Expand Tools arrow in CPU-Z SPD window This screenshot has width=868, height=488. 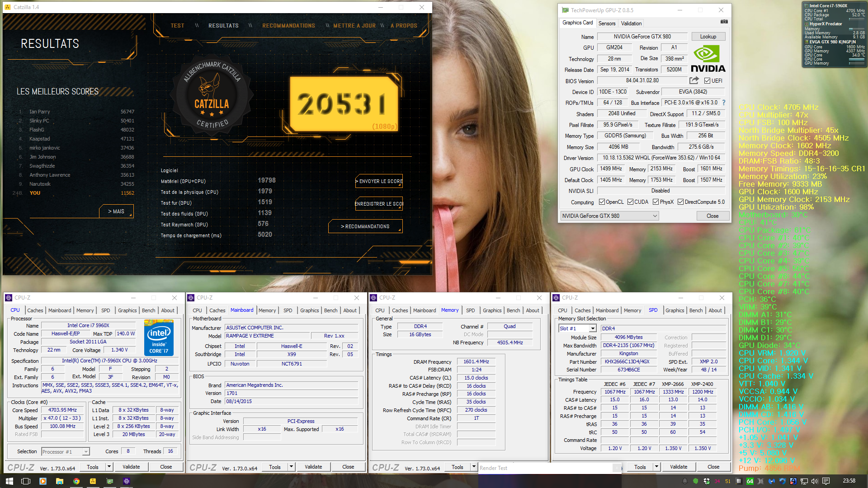tap(656, 467)
